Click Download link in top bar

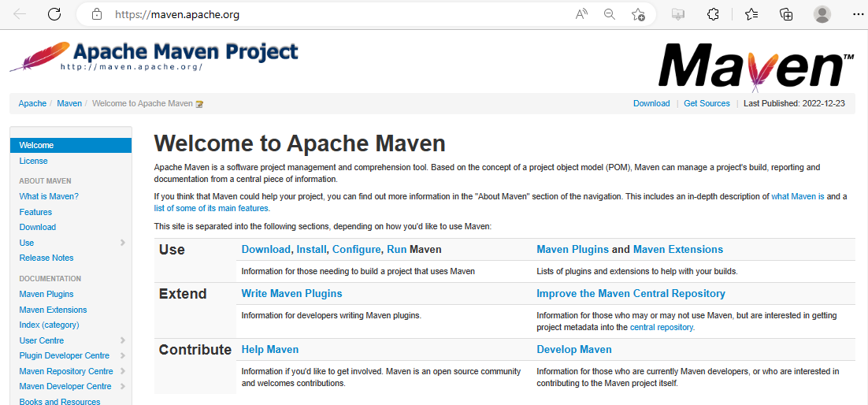[651, 103]
